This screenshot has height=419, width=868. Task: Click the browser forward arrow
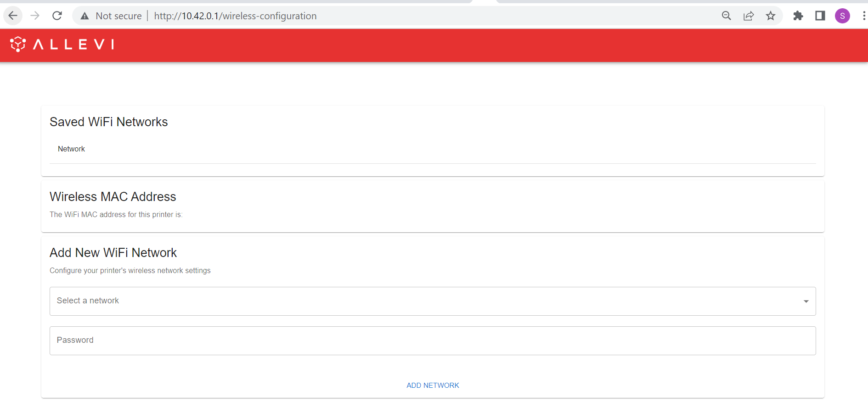point(35,16)
